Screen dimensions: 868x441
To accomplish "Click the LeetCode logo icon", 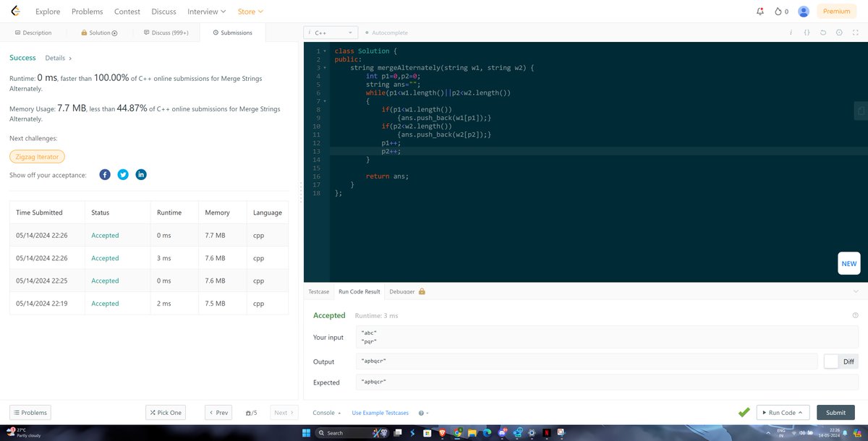I will pyautogui.click(x=16, y=11).
